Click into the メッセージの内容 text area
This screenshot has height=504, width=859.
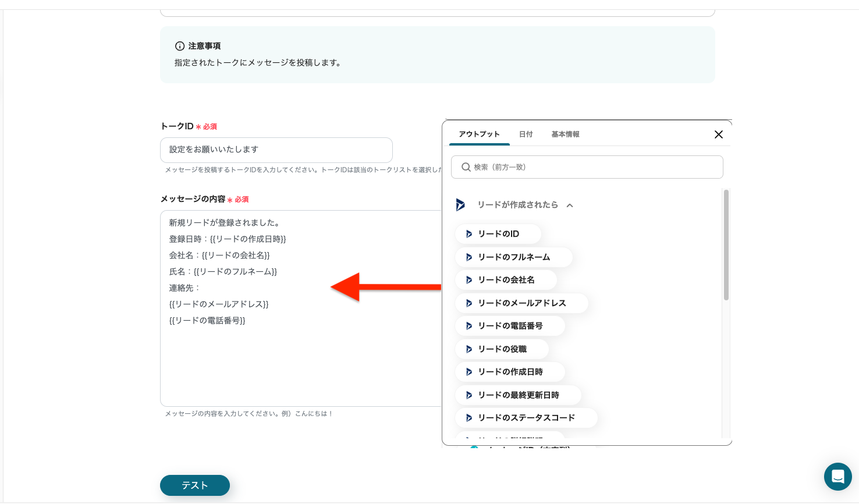(x=301, y=308)
